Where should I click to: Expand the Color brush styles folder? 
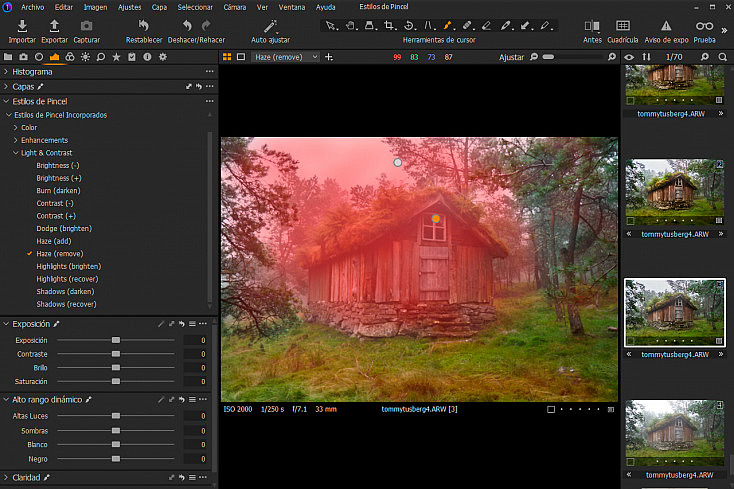15,127
